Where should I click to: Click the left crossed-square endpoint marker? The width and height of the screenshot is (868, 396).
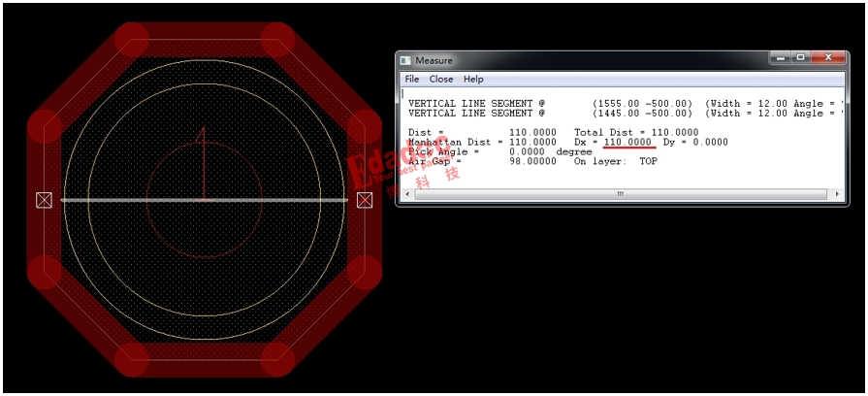[44, 200]
